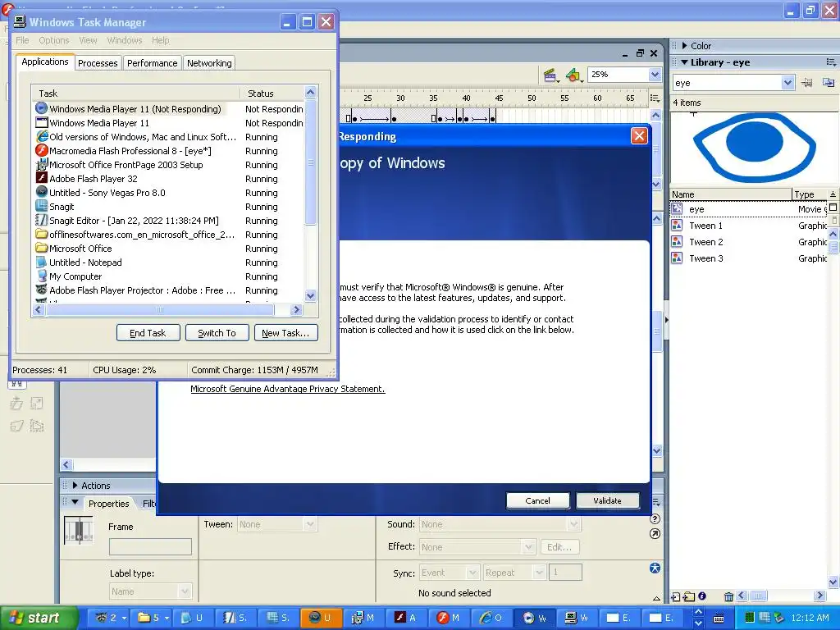840x630 pixels.
Task: Collapse the Library - eye panel
Action: 684,62
